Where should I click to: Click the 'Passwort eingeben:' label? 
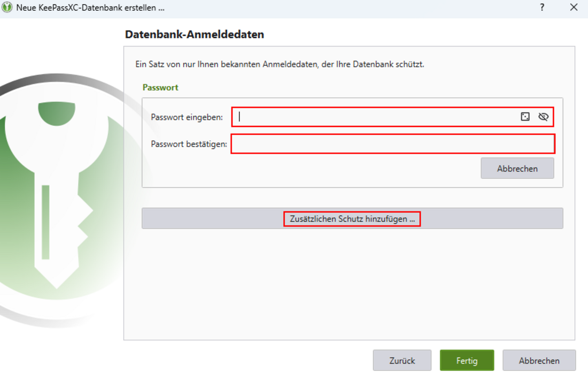187,117
